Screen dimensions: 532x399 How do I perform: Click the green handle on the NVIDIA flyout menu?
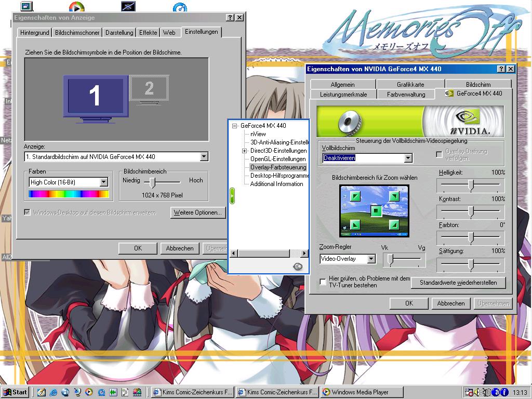coord(233,195)
